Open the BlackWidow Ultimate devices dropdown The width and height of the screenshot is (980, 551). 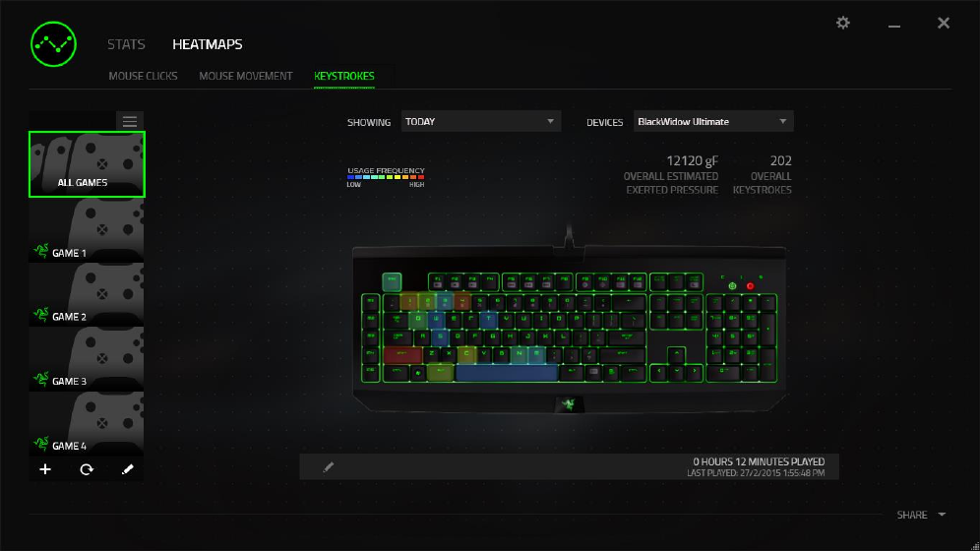tap(713, 121)
